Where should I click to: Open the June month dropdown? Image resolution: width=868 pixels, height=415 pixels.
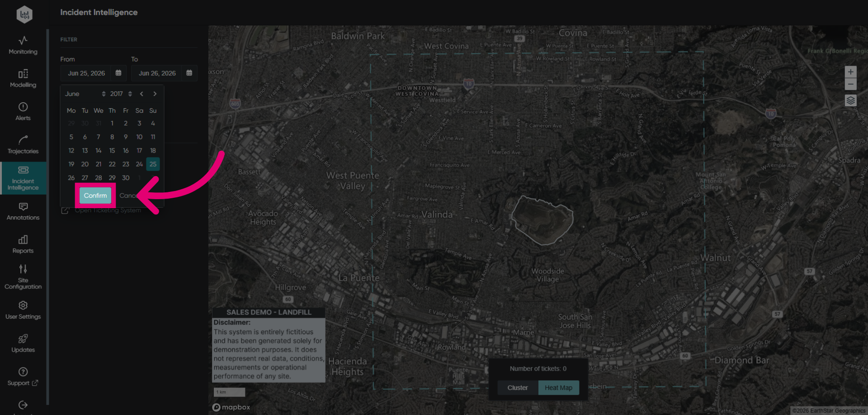tap(85, 94)
